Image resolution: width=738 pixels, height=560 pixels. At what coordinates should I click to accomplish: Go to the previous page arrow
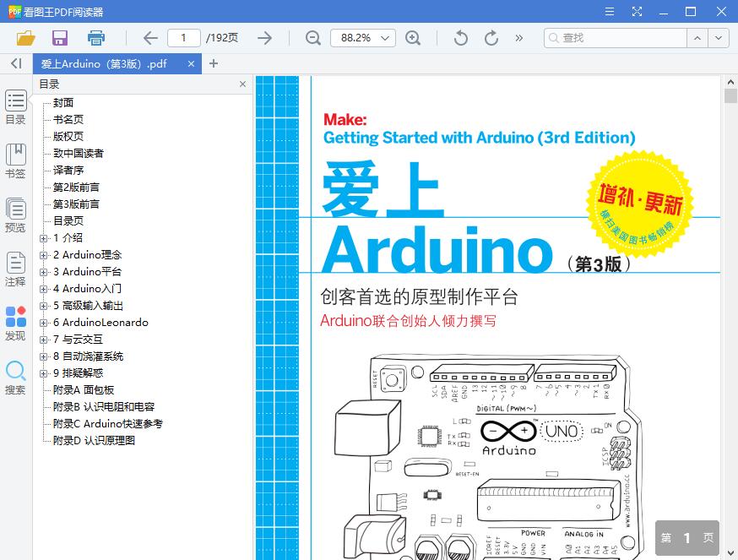click(x=150, y=38)
